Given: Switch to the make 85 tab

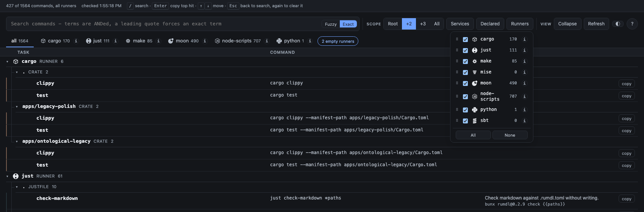Looking at the screenshot, I should point(139,41).
